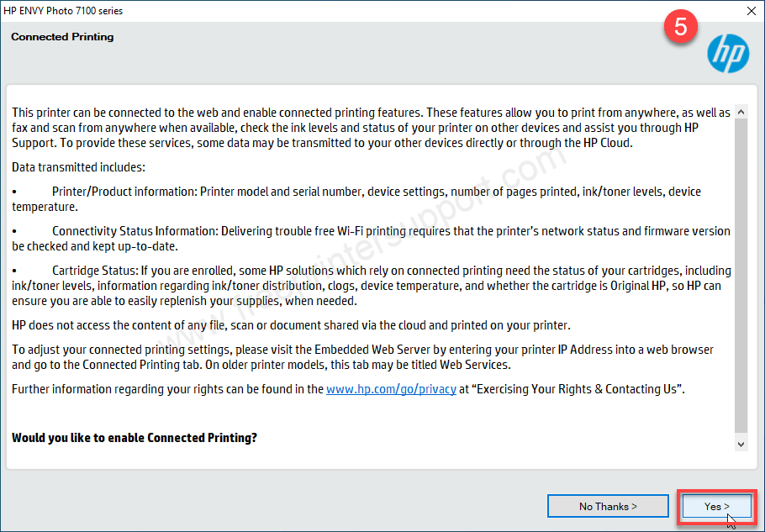
Task: Open the www.hp.com/go/privacy link
Action: pyautogui.click(x=391, y=389)
